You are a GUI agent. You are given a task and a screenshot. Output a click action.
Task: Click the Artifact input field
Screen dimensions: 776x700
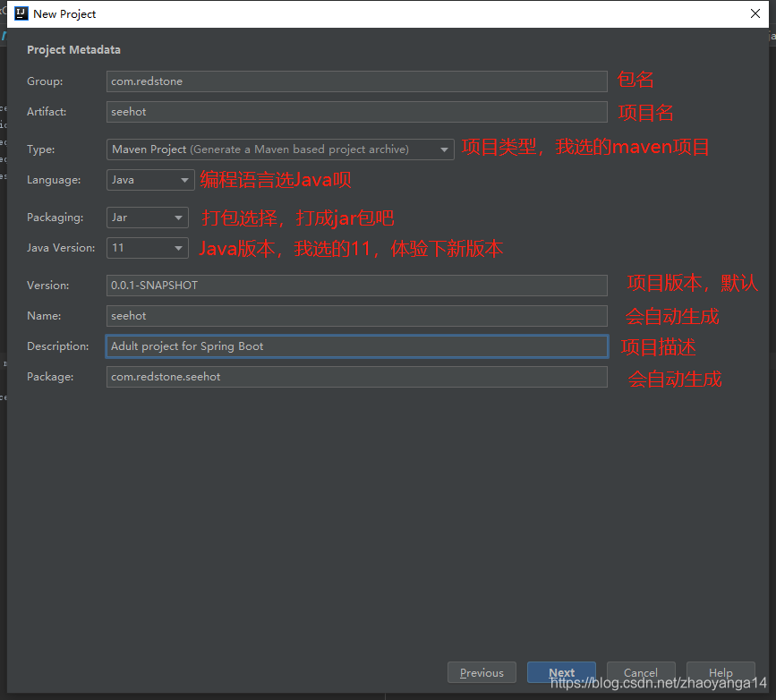(x=357, y=112)
